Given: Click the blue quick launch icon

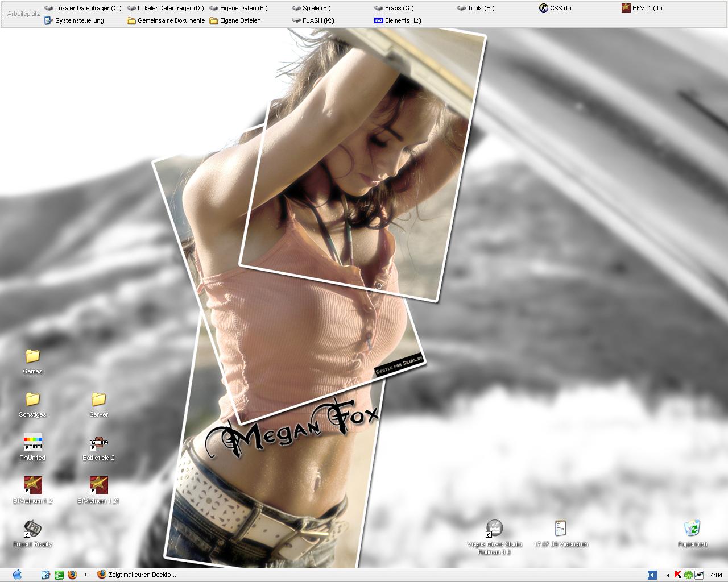Looking at the screenshot, I should pyautogui.click(x=45, y=575).
